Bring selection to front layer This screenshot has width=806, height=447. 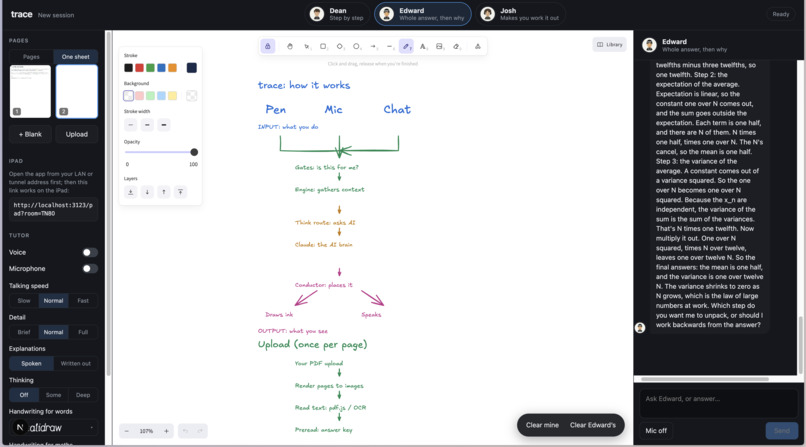pyautogui.click(x=180, y=192)
